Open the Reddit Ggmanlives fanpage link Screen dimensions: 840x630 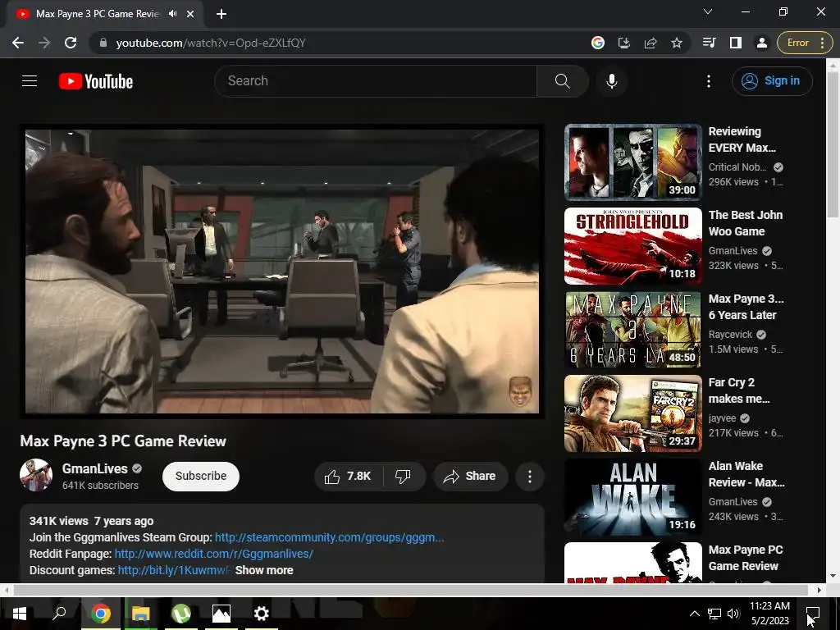click(214, 554)
